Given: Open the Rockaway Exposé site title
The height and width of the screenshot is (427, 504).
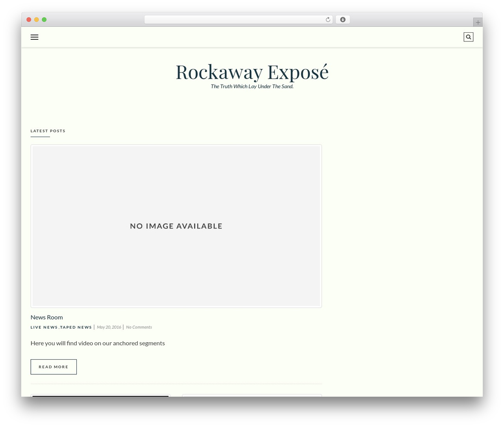Looking at the screenshot, I should pos(252,72).
